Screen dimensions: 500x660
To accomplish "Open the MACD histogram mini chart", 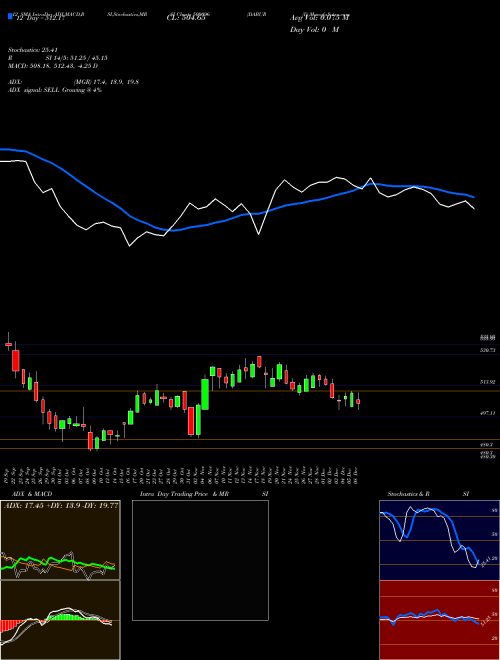I will (x=60, y=620).
